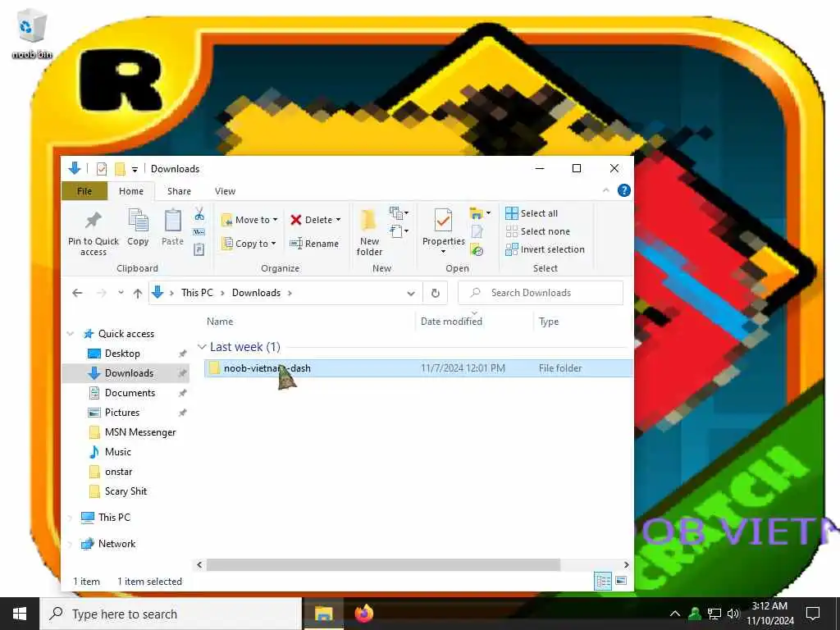Open the File tab
Screen dimensions: 840x630
(x=84, y=191)
